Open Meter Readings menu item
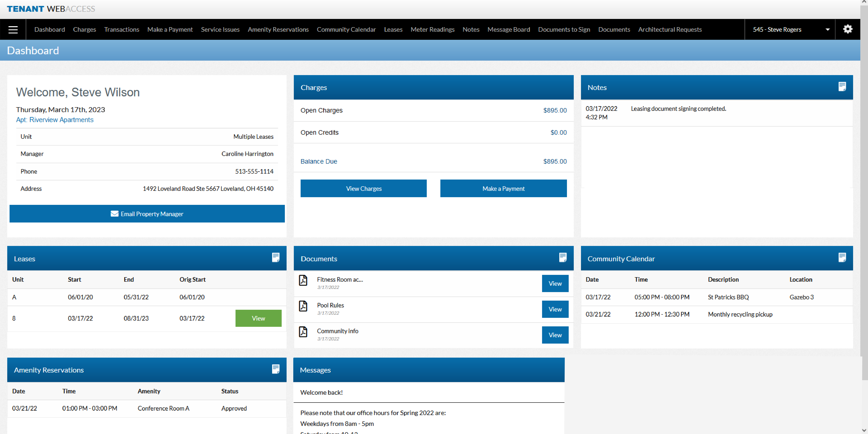This screenshot has width=868, height=434. click(x=433, y=29)
